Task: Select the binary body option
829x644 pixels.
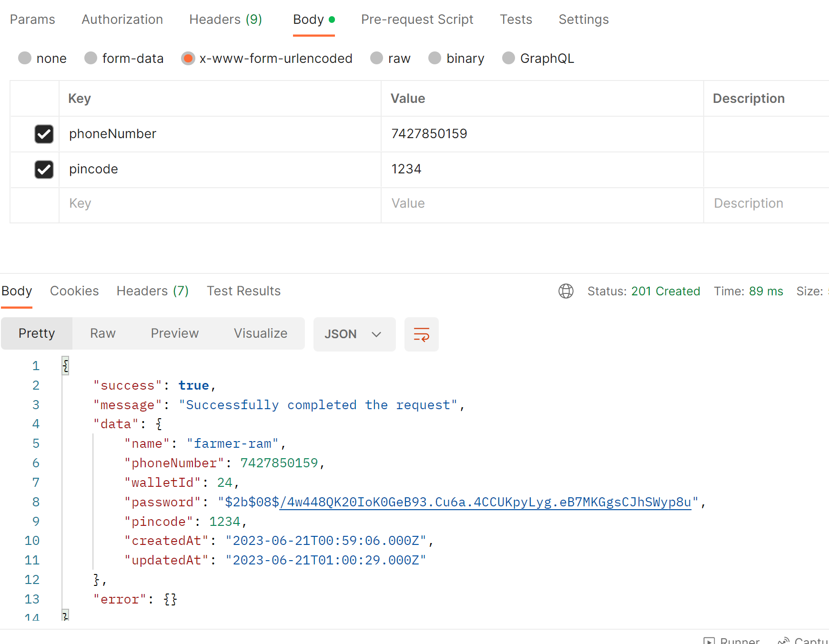Action: click(x=435, y=58)
